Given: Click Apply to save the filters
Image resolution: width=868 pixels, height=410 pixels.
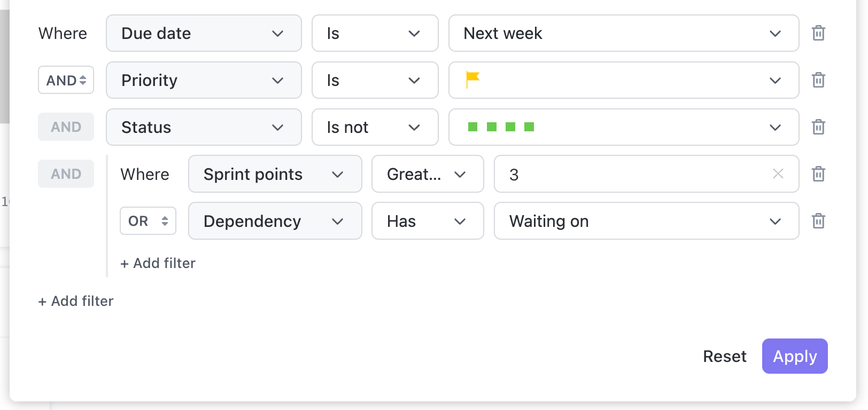Looking at the screenshot, I should point(795,356).
